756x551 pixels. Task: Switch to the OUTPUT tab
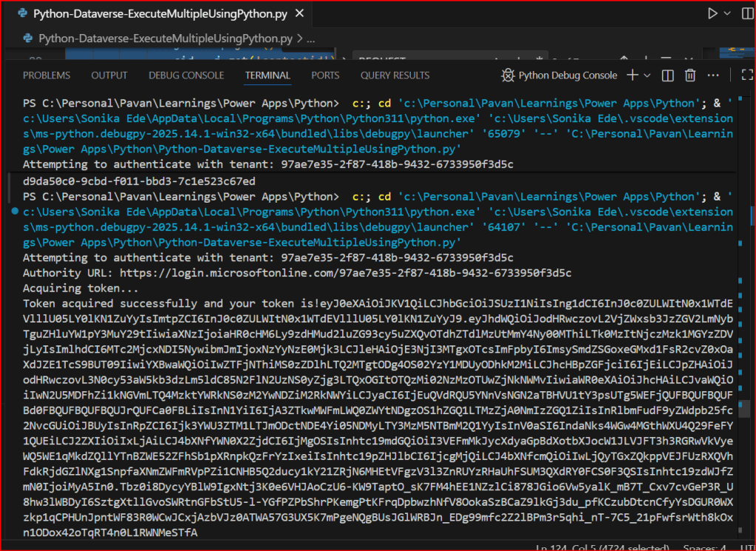[109, 75]
